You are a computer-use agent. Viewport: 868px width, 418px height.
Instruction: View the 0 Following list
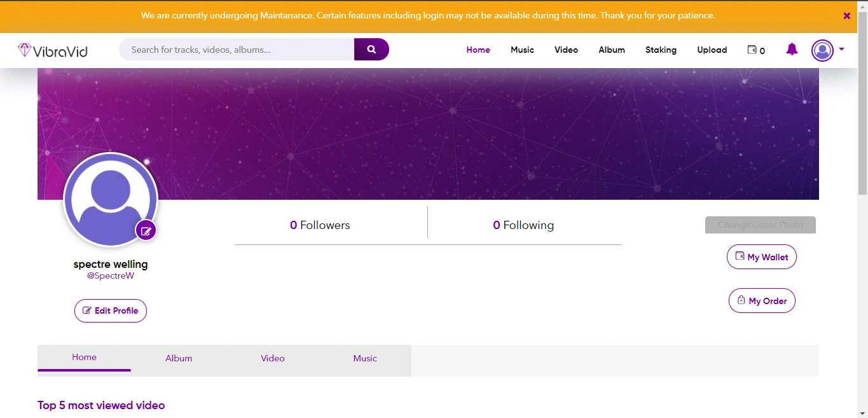point(523,225)
